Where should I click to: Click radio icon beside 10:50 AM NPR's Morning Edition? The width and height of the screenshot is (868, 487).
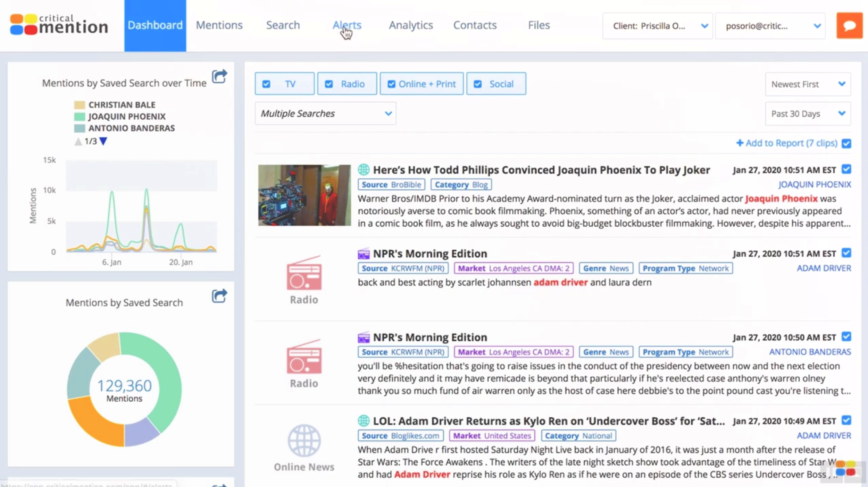click(x=364, y=337)
